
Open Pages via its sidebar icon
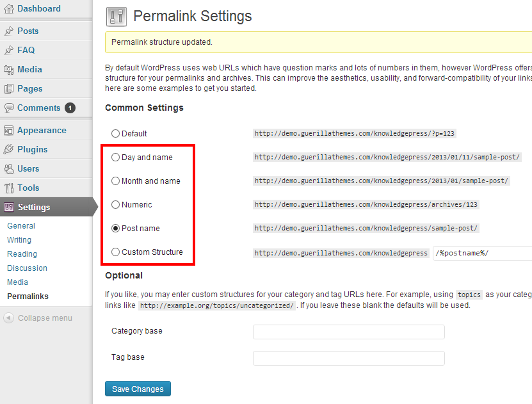(x=9, y=88)
